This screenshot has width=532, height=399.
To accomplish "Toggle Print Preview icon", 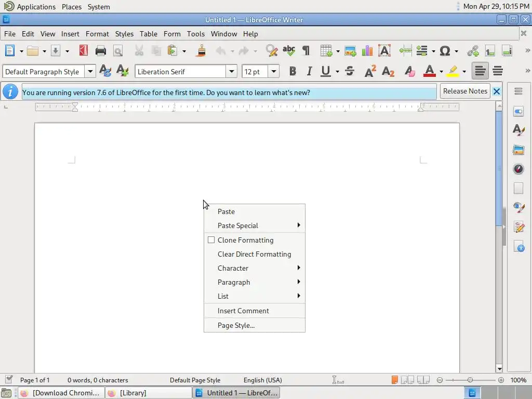I will pyautogui.click(x=118, y=51).
